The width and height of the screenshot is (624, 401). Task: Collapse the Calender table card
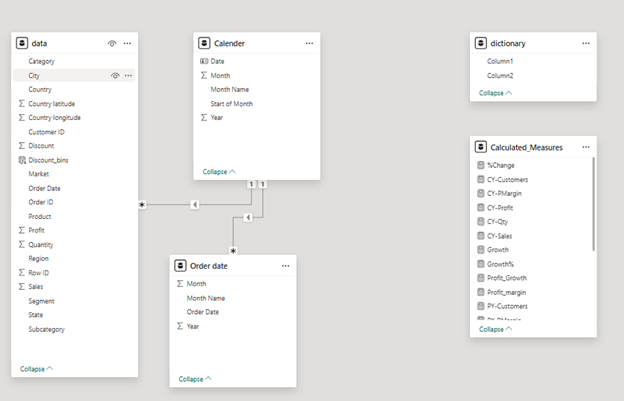coord(217,171)
